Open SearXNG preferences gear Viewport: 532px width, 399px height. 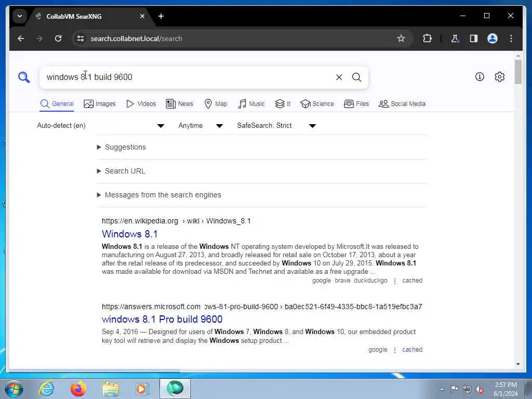tap(499, 77)
